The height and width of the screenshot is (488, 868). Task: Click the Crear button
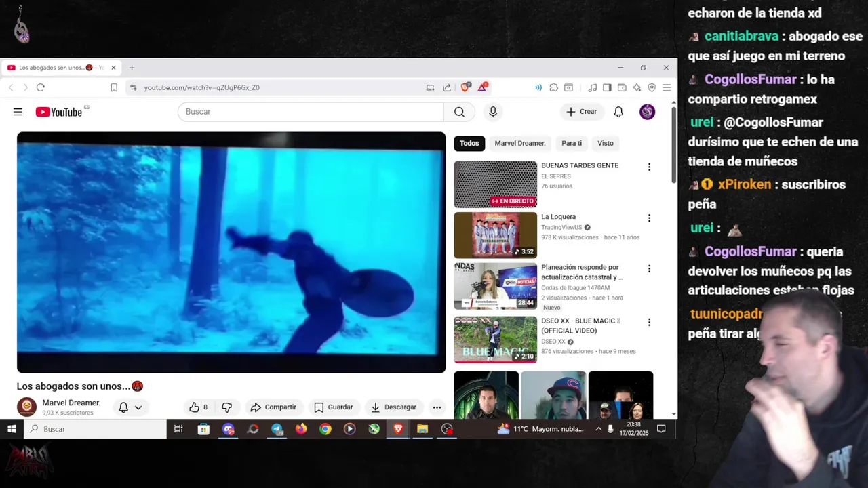(582, 112)
